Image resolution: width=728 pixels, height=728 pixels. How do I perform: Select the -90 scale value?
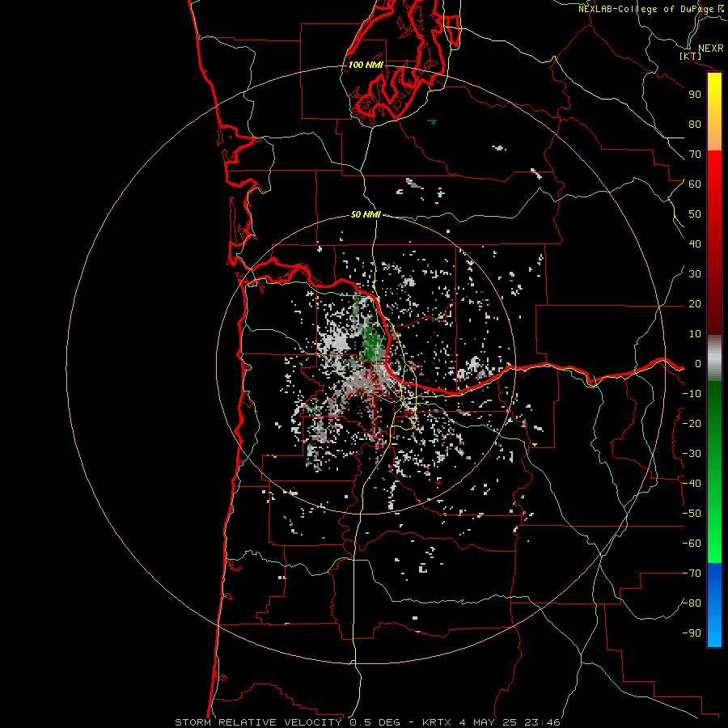pyautogui.click(x=692, y=633)
